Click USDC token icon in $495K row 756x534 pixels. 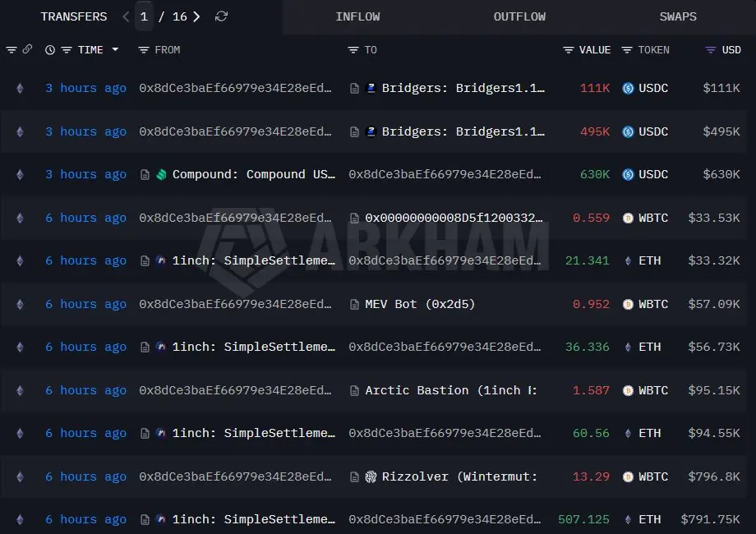(x=628, y=131)
